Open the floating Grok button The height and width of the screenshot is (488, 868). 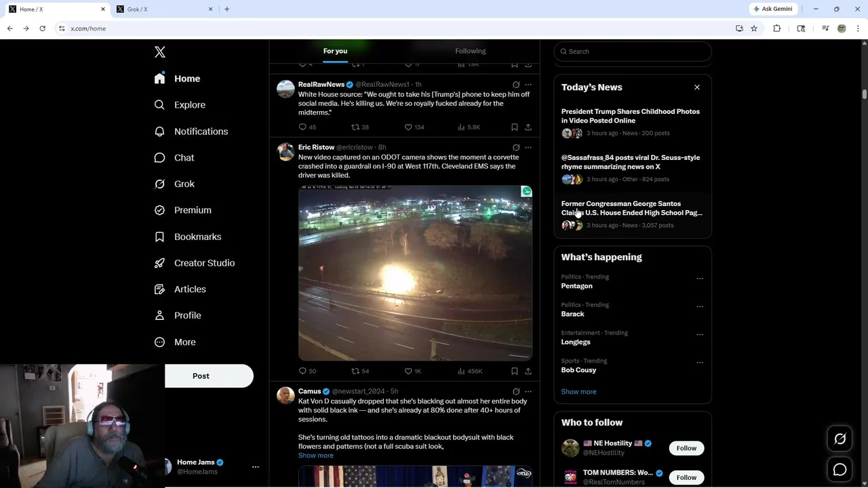(840, 439)
